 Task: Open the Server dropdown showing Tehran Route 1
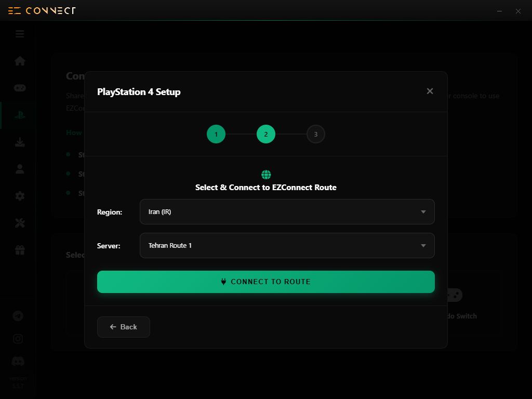point(287,245)
